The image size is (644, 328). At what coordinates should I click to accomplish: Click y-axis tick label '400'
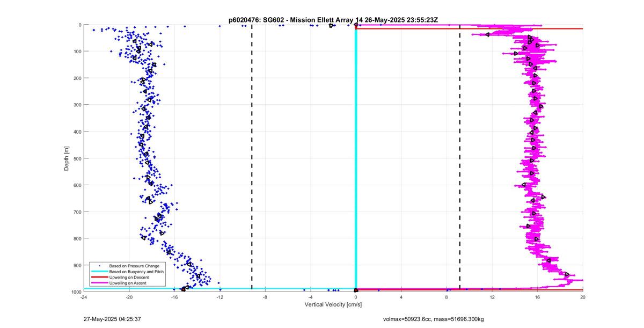click(77, 132)
